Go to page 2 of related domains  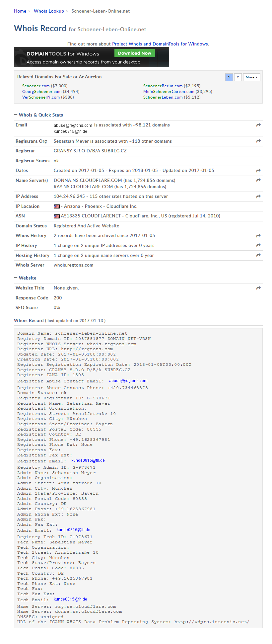pyautogui.click(x=238, y=77)
